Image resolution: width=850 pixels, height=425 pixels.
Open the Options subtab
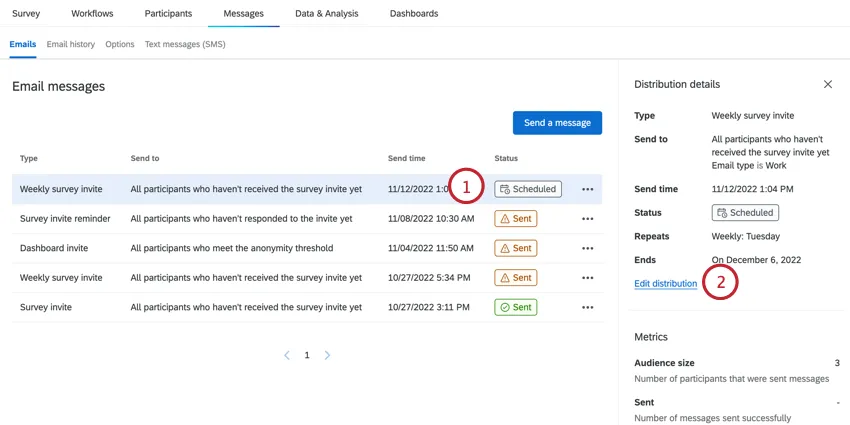pos(120,44)
